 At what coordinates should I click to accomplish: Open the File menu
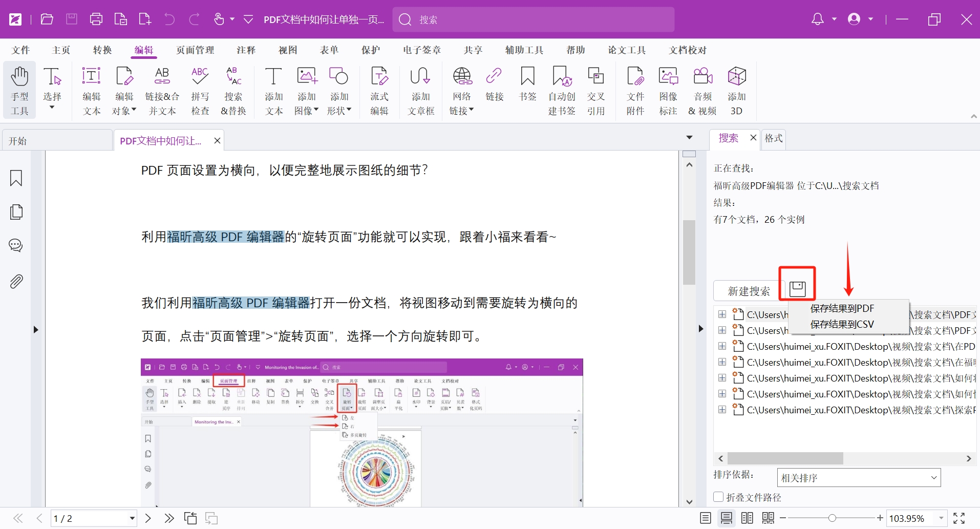20,50
